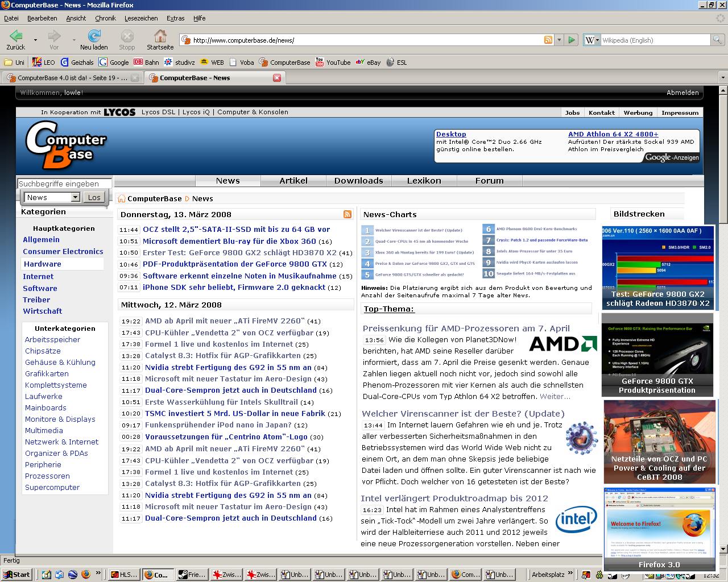Image resolution: width=728 pixels, height=582 pixels.
Task: Open the Impressum link
Action: point(680,113)
